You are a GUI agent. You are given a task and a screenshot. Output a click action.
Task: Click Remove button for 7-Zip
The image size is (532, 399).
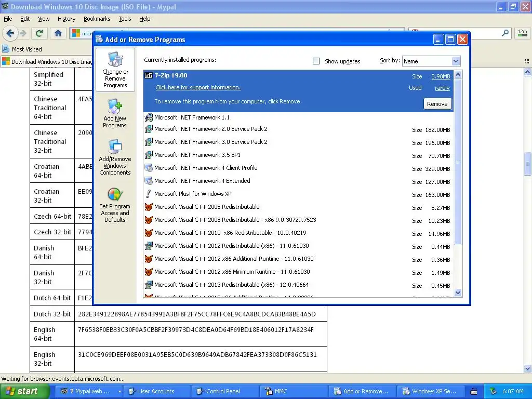coord(437,104)
